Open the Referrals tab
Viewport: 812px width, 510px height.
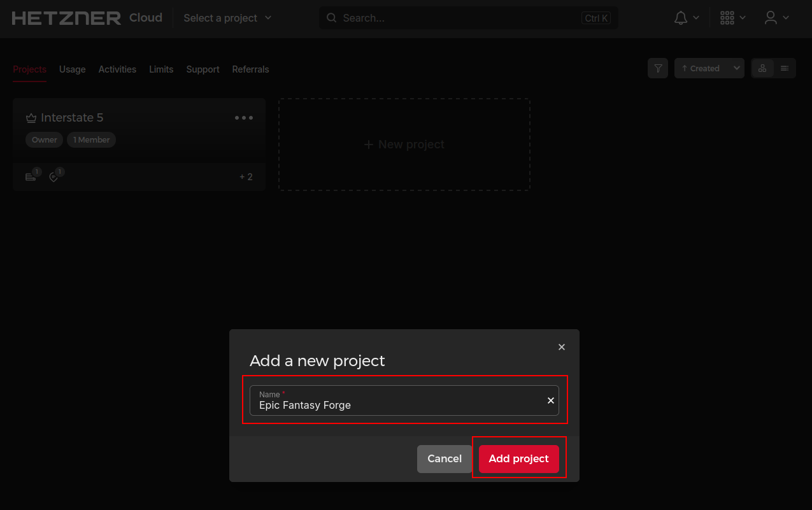250,69
